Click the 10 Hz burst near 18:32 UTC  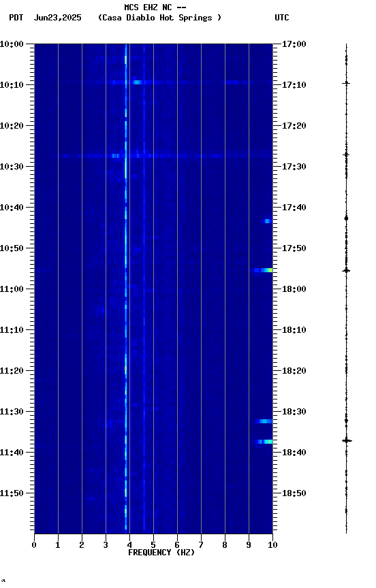[x=264, y=421]
